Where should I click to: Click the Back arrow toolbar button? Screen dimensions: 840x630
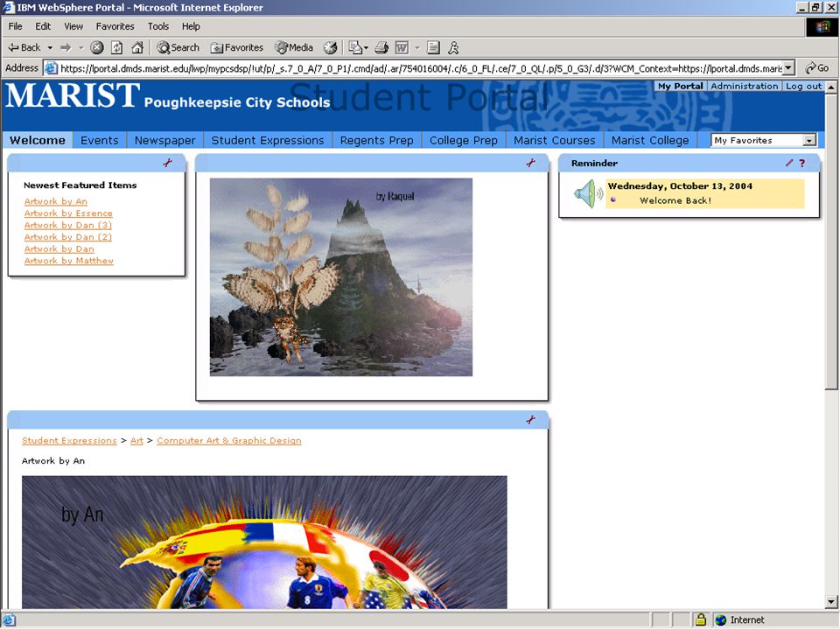click(24, 47)
